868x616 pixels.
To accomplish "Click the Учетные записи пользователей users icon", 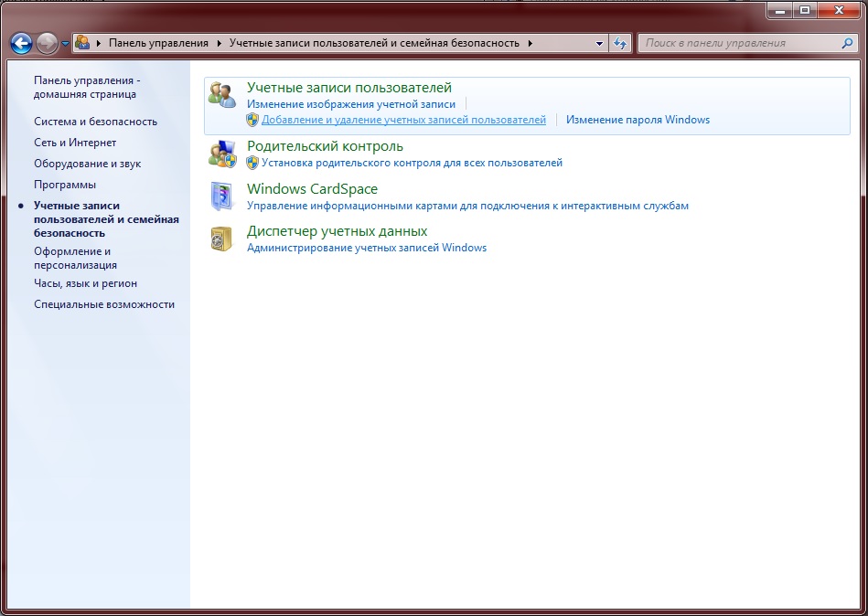I will click(222, 94).
